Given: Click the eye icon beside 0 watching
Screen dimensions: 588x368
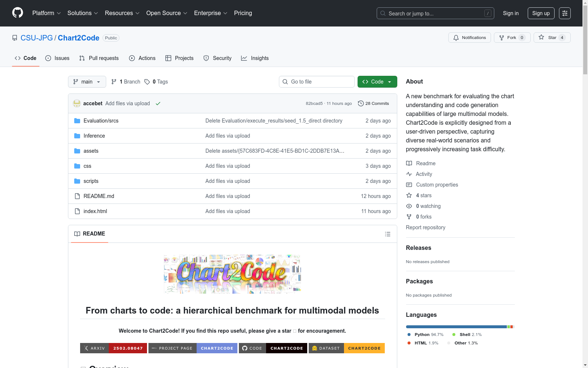Looking at the screenshot, I should (x=409, y=206).
